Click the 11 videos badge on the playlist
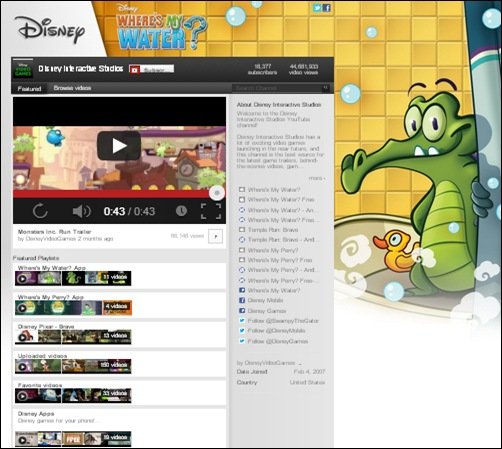Viewport: 502px width, 449px height. pyautogui.click(x=115, y=277)
